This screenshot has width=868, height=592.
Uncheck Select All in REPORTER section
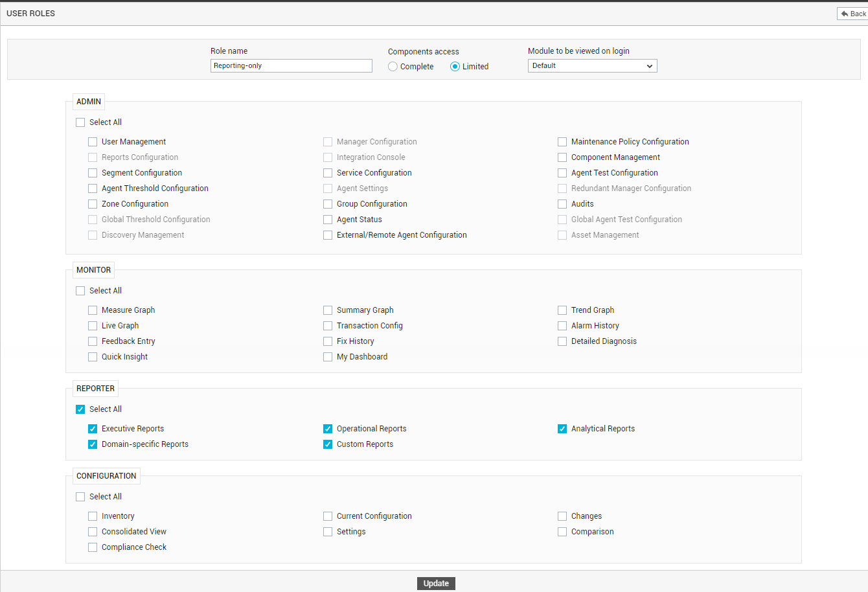point(80,409)
